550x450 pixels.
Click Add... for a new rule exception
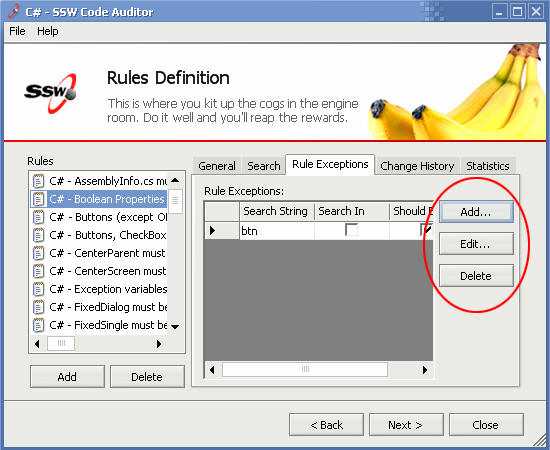[x=476, y=212]
